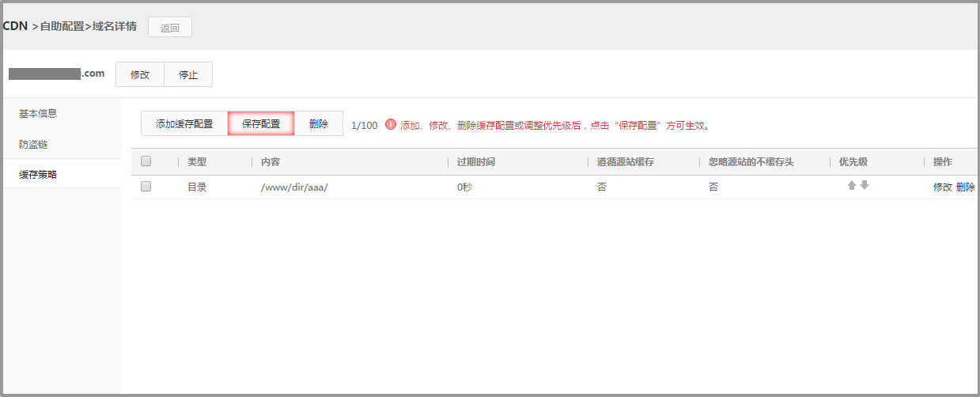The image size is (980, 397).
Task: Toggle the select-all checkbox in table header
Action: coord(146,161)
